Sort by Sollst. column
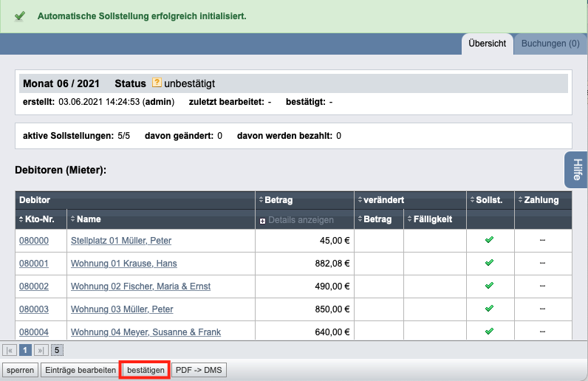This screenshot has width=588, height=381. click(486, 200)
